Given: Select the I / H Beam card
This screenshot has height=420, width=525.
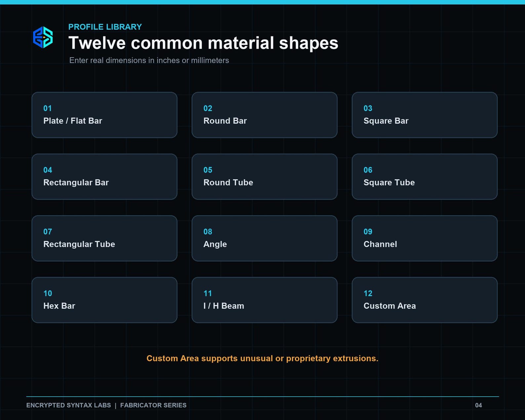Looking at the screenshot, I should click(x=264, y=300).
